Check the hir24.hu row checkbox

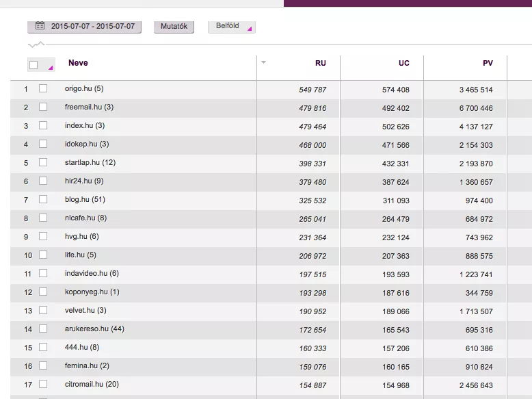[x=43, y=181]
